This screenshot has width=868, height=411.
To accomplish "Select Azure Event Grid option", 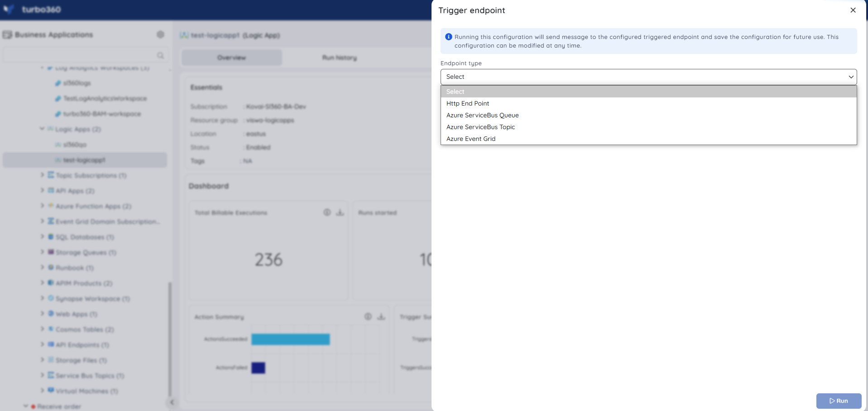I will [648, 139].
